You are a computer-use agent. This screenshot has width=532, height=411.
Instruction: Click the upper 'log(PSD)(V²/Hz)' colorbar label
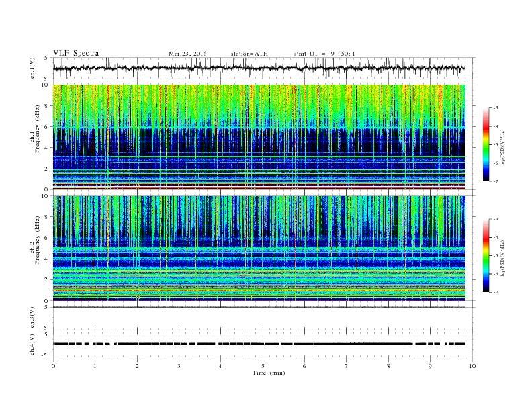pyautogui.click(x=504, y=147)
